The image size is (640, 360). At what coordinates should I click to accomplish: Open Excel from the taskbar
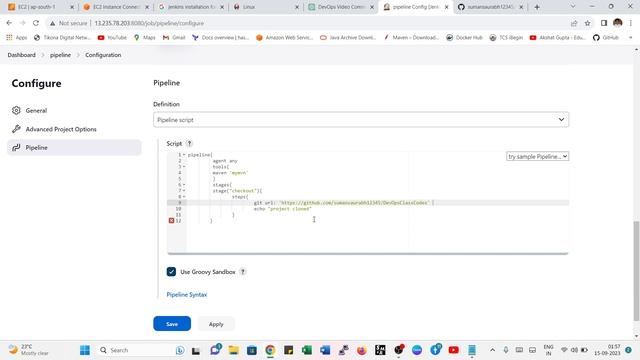307,350
